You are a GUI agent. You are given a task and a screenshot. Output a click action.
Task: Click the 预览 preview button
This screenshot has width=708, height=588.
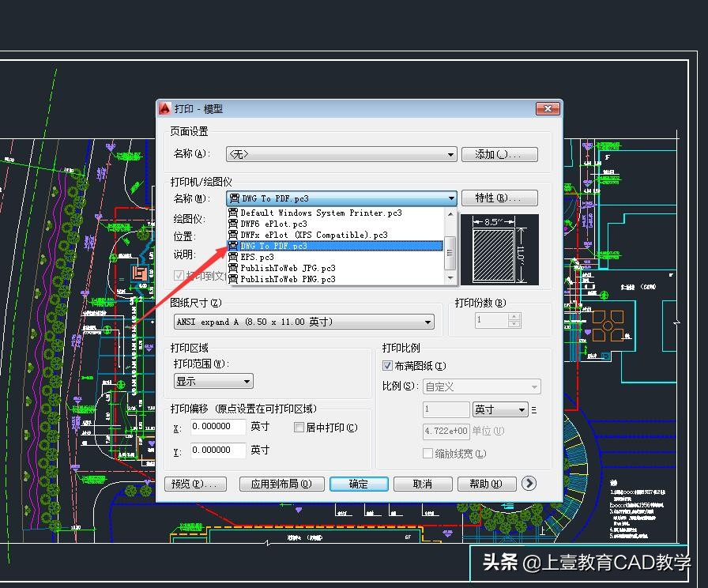click(x=195, y=483)
